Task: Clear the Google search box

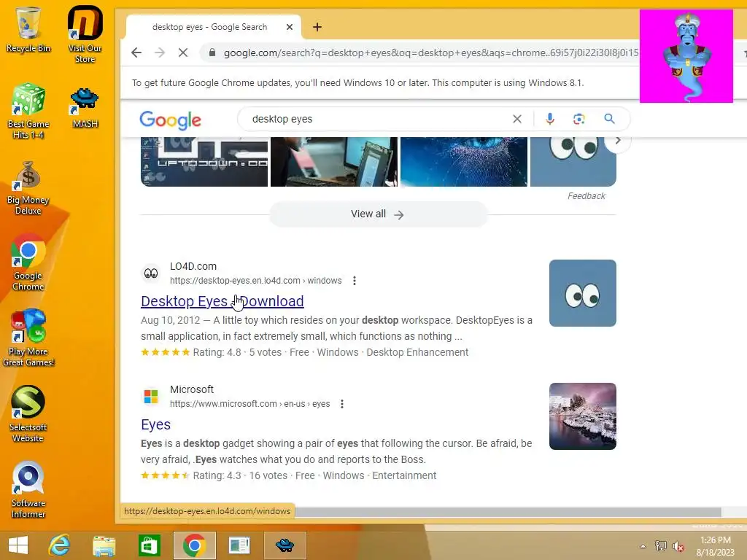Action: tap(517, 119)
